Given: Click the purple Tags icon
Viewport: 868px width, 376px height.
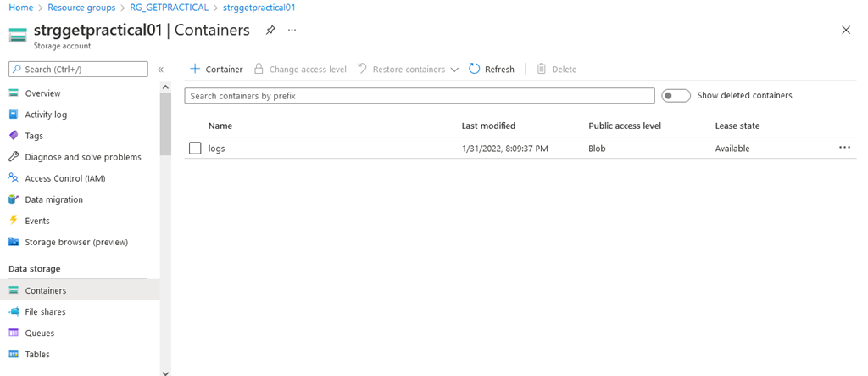Looking at the screenshot, I should pyautogui.click(x=14, y=136).
